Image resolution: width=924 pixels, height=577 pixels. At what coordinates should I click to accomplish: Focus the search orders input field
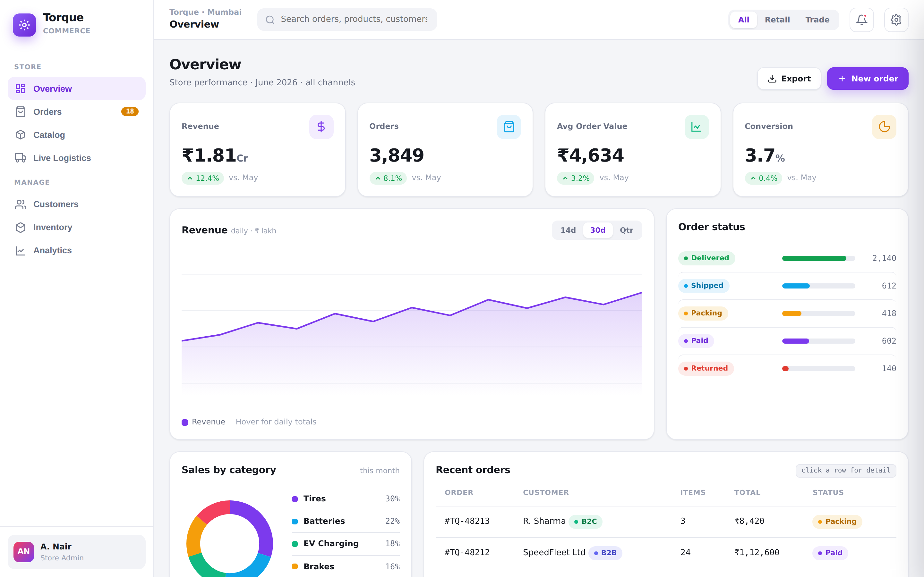[347, 20]
